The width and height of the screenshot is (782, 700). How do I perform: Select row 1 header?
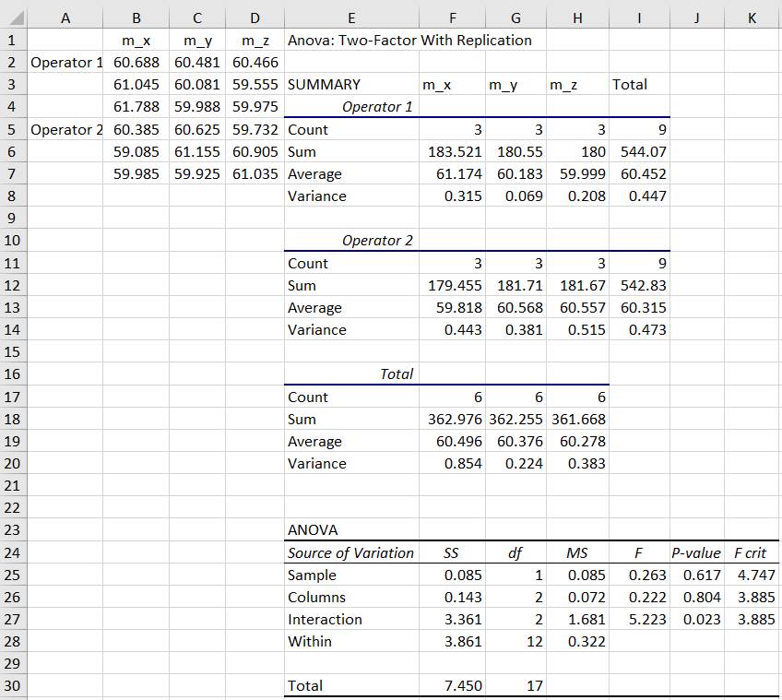click(x=13, y=40)
